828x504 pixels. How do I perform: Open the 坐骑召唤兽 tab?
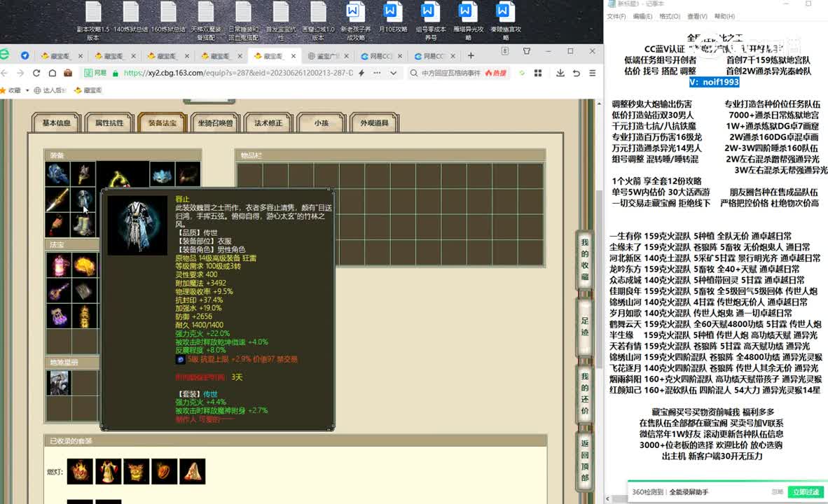pos(216,123)
